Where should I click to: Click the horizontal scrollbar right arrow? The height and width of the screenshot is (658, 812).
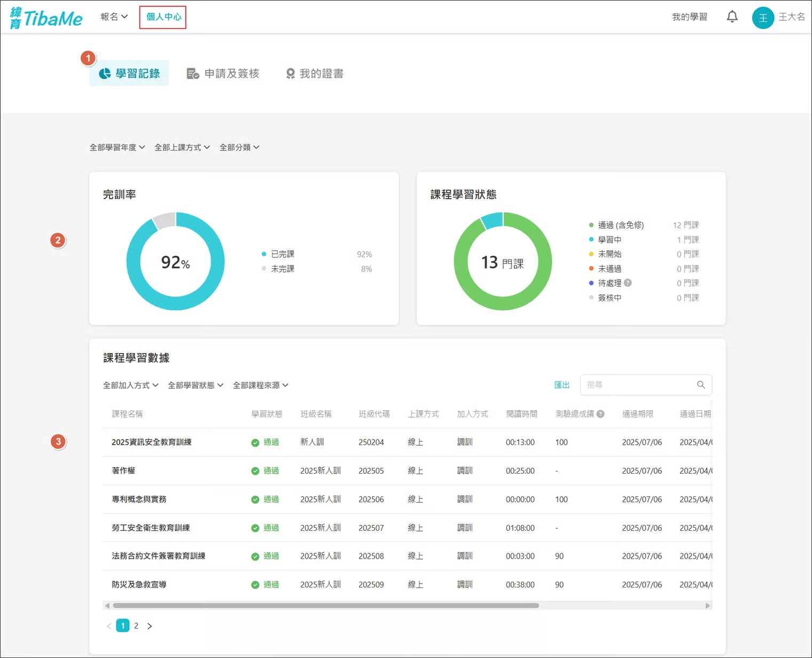pyautogui.click(x=708, y=606)
